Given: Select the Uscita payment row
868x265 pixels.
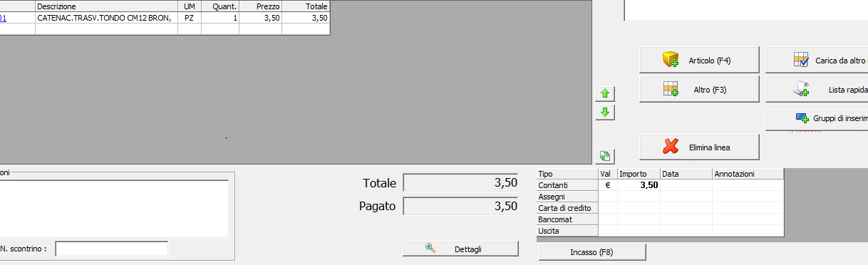Looking at the screenshot, I should click(x=660, y=231).
